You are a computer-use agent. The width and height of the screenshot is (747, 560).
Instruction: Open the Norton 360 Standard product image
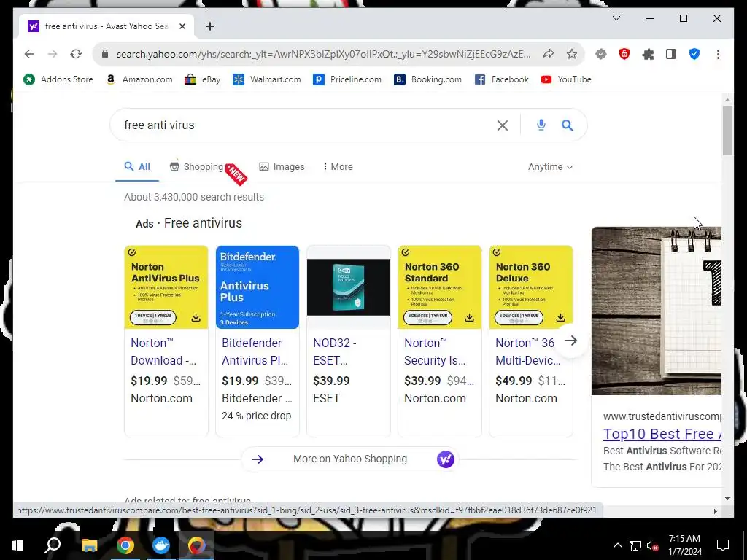tap(440, 287)
